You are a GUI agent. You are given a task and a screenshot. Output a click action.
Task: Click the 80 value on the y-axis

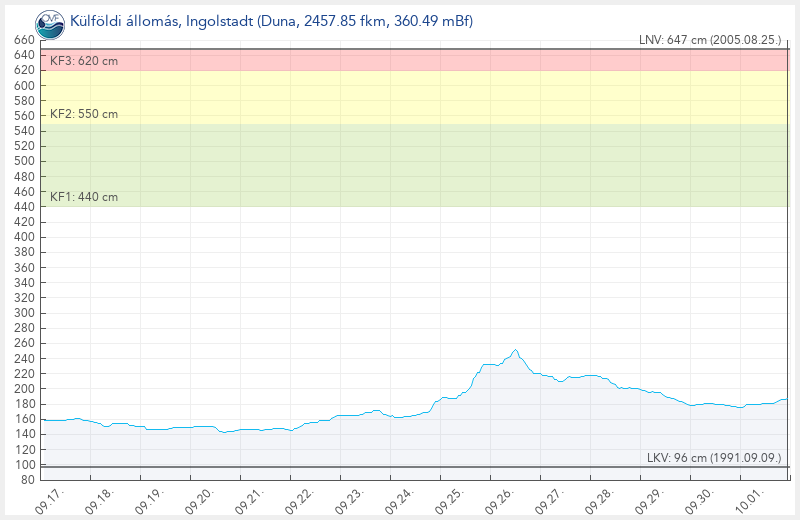25,480
